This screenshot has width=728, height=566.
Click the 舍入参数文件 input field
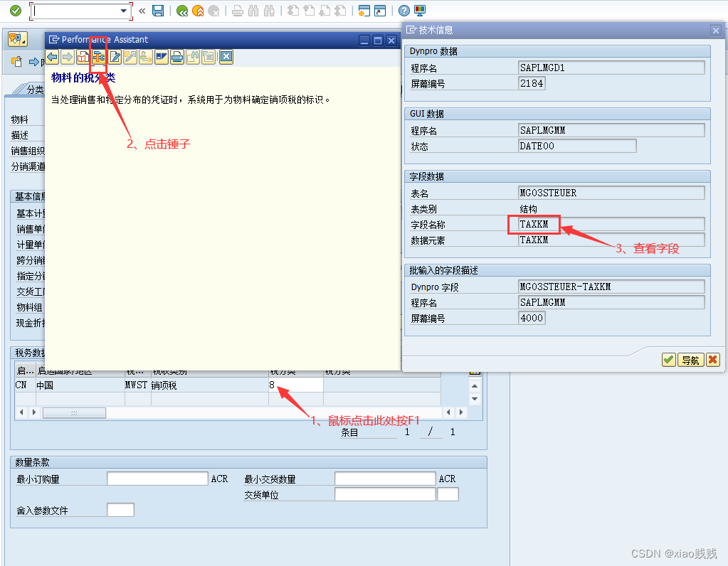(121, 510)
